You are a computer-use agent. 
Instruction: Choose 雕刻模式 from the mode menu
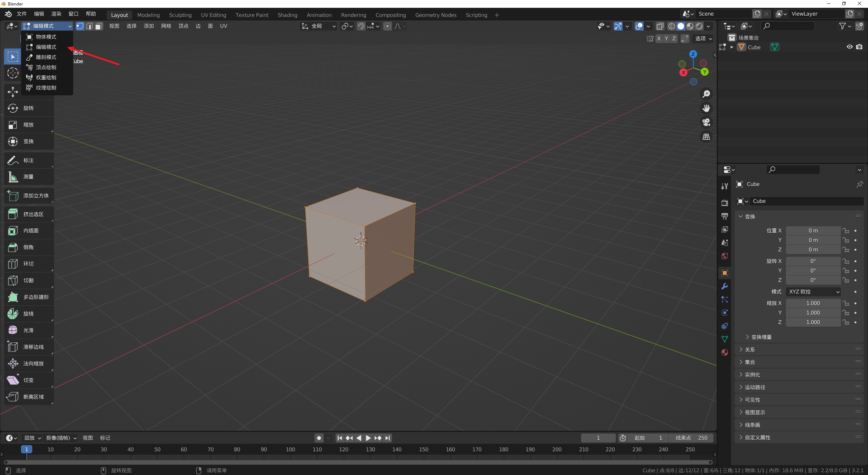coord(46,57)
